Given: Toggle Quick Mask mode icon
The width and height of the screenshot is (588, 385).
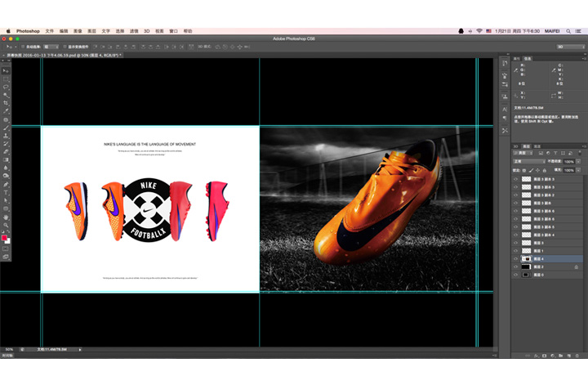Looking at the screenshot, I should [x=6, y=248].
